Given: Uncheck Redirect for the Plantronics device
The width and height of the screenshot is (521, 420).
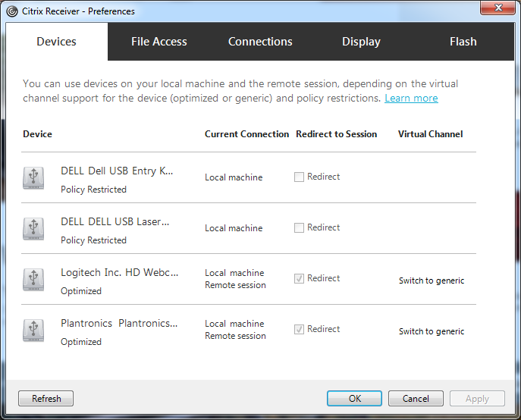Looking at the screenshot, I should tap(300, 330).
